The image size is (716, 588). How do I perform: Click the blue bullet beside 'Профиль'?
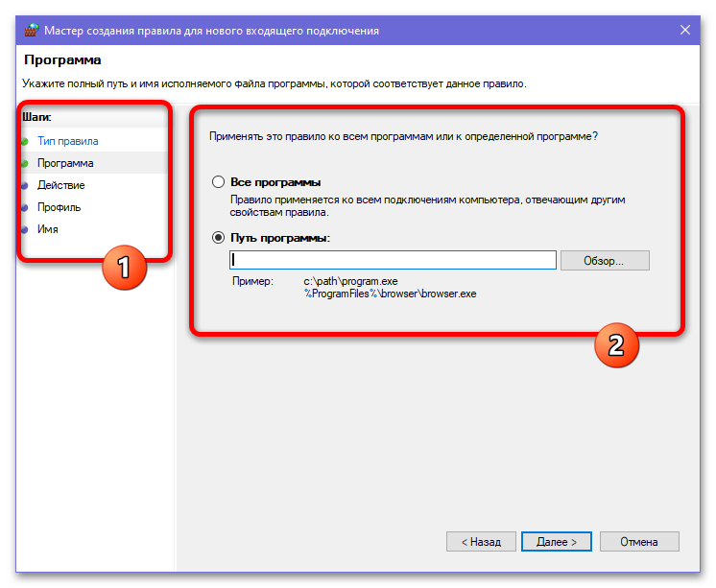(25, 208)
